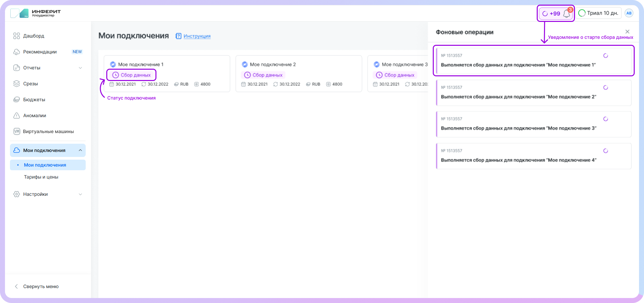Click the Рекомендации sidebar icon

pos(16,52)
